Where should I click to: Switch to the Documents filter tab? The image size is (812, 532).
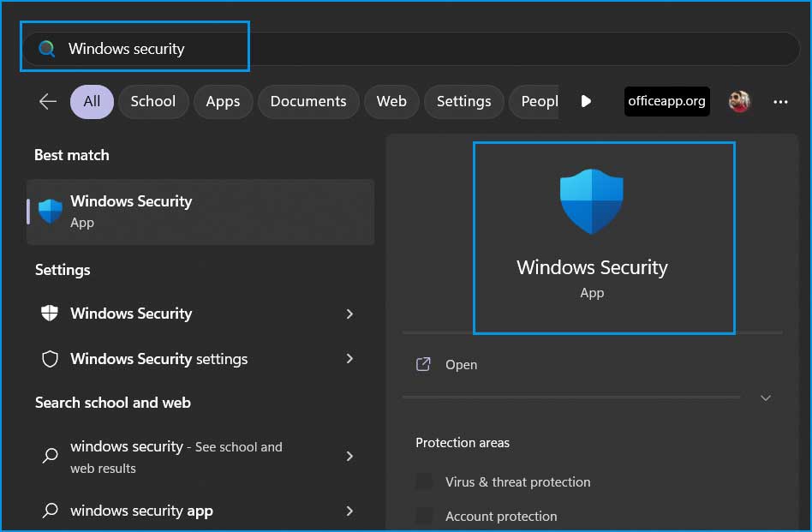click(308, 102)
